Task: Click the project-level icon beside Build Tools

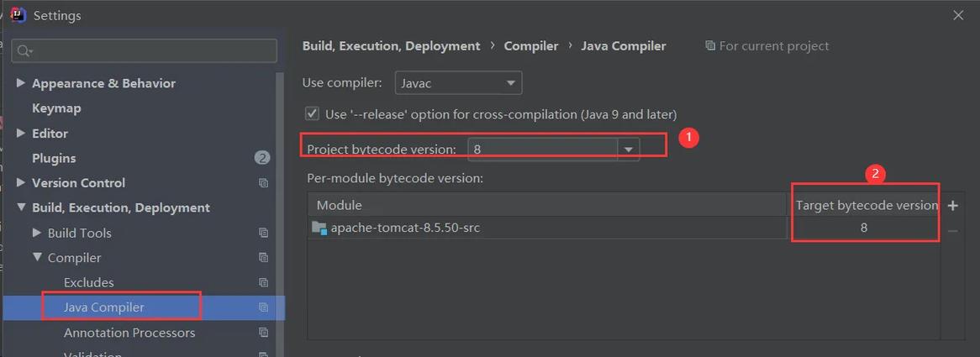Action: pos(263,233)
